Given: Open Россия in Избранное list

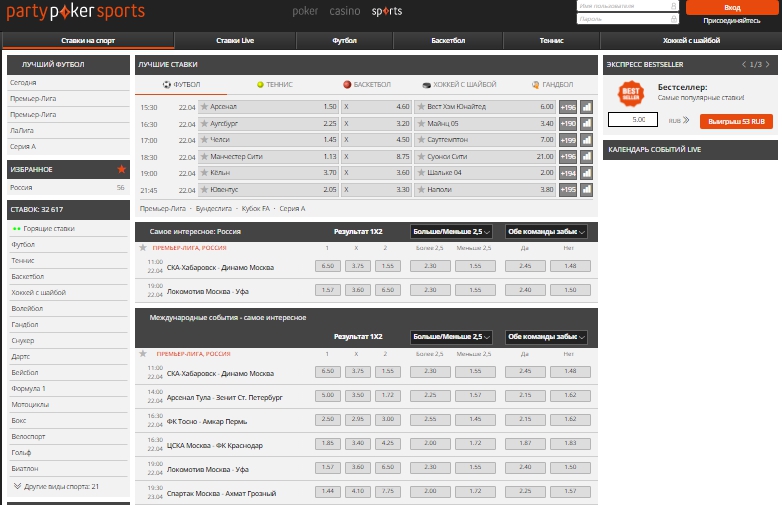Looking at the screenshot, I should tap(67, 187).
